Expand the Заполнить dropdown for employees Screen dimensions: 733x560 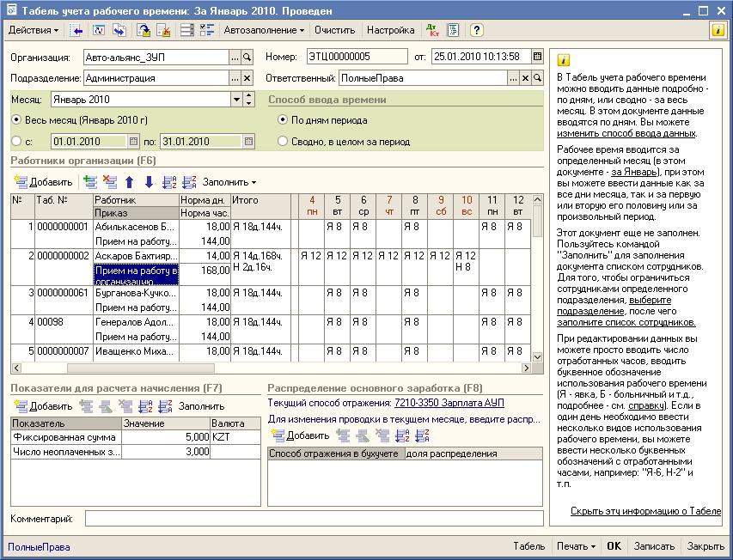coord(229,182)
